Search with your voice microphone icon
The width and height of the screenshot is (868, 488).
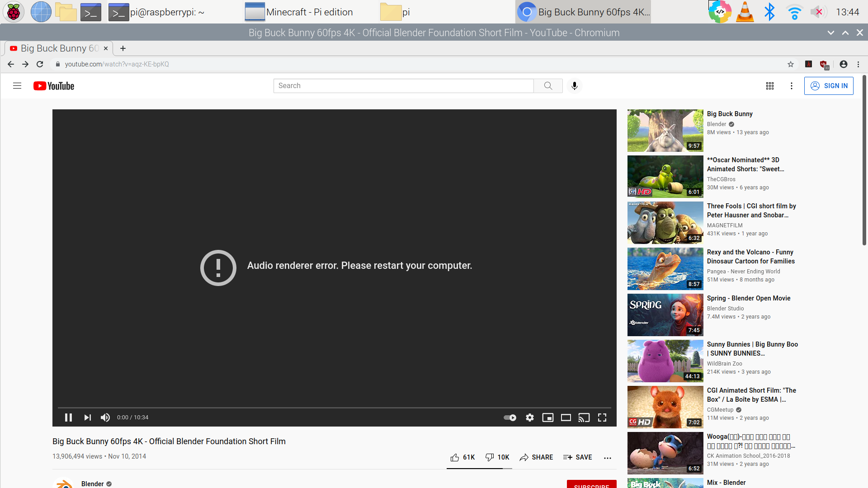point(575,86)
